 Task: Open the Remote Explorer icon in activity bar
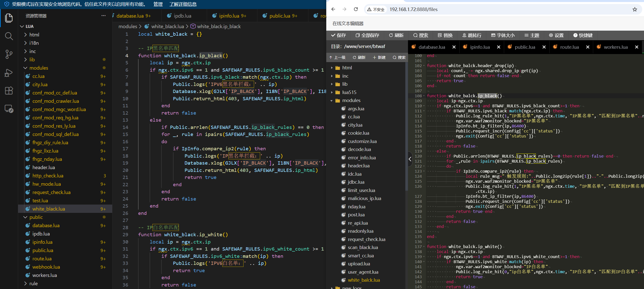point(9,109)
